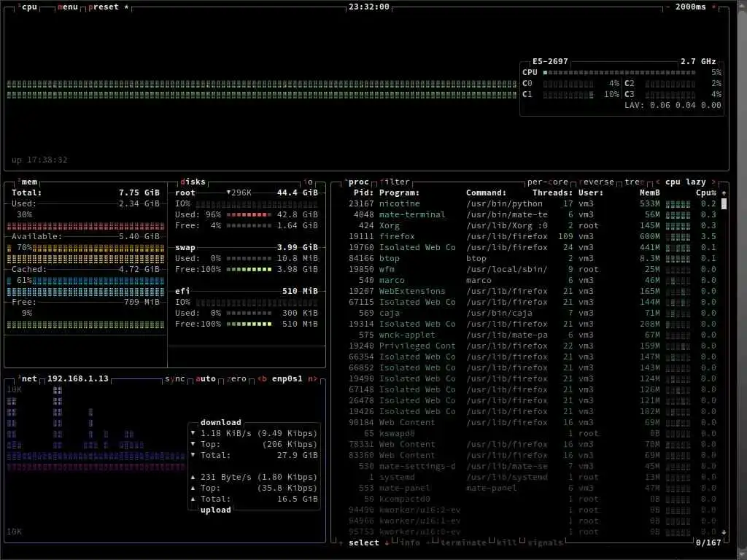747x560 pixels.
Task: Click the enp0s1 interface name
Action: pos(287,378)
